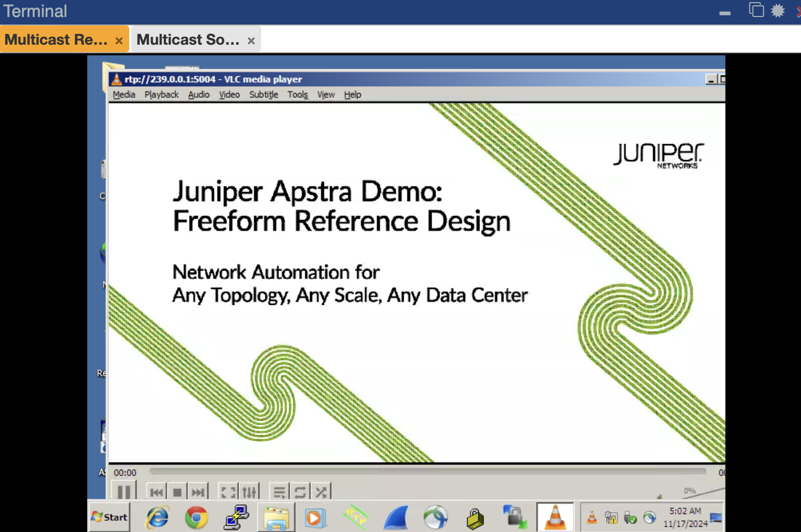Image resolution: width=801 pixels, height=532 pixels.
Task: Click the video seek progress bar
Action: point(425,471)
